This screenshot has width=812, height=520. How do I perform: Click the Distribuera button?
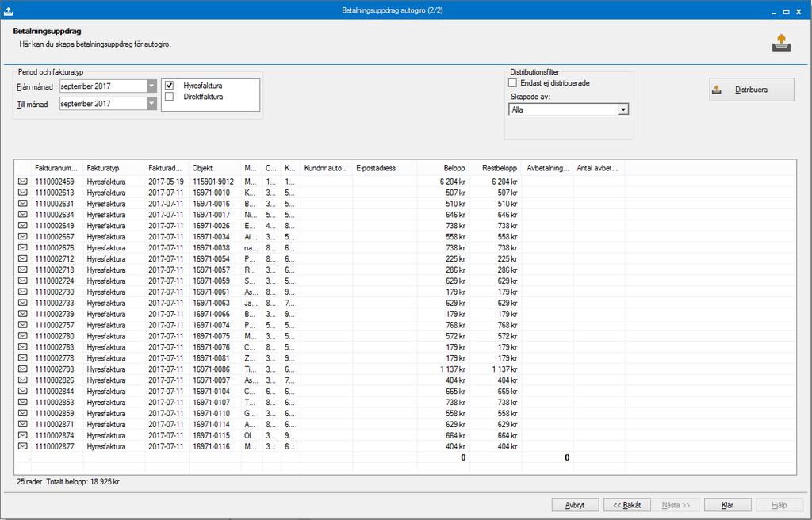752,90
